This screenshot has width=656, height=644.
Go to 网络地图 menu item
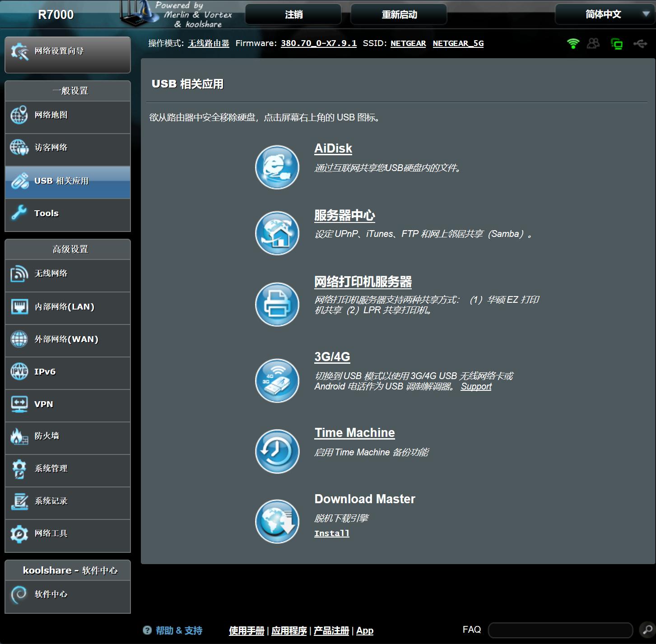68,117
